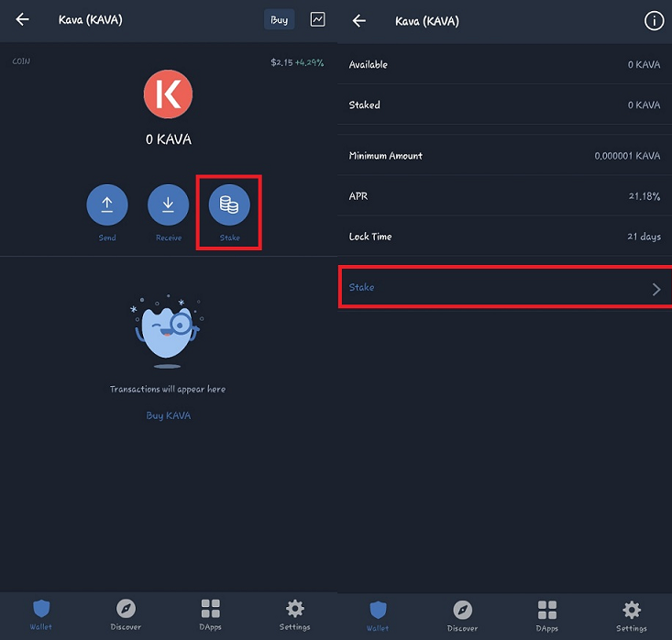672x640 pixels.
Task: Click the Kava (KAVA) title on left screen
Action: click(91, 20)
